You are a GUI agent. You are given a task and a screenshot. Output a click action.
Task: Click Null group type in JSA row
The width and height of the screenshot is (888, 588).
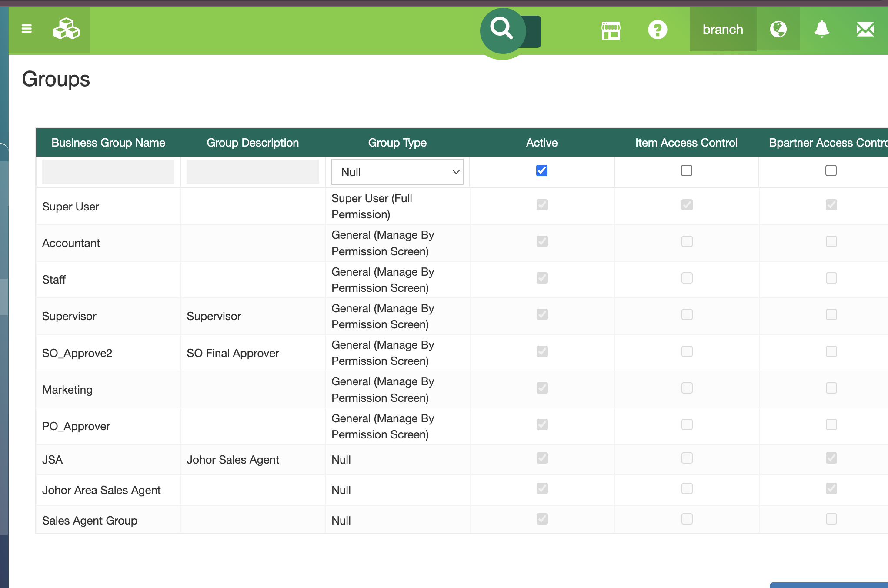[x=341, y=460]
